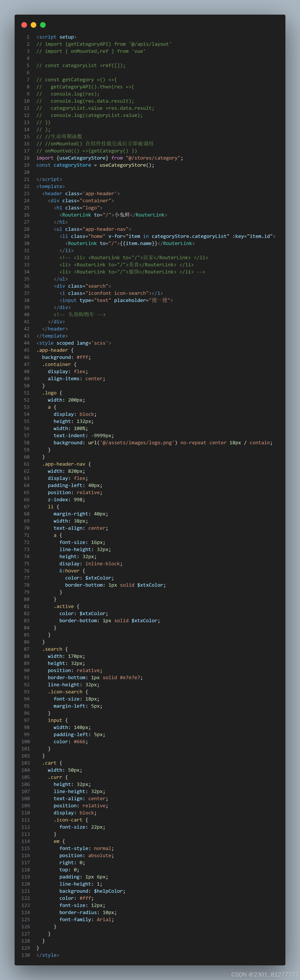Click the 'class="iconfont icon-search"' tag
Image resolution: width=300 pixels, height=980 pixels.
tap(111, 293)
